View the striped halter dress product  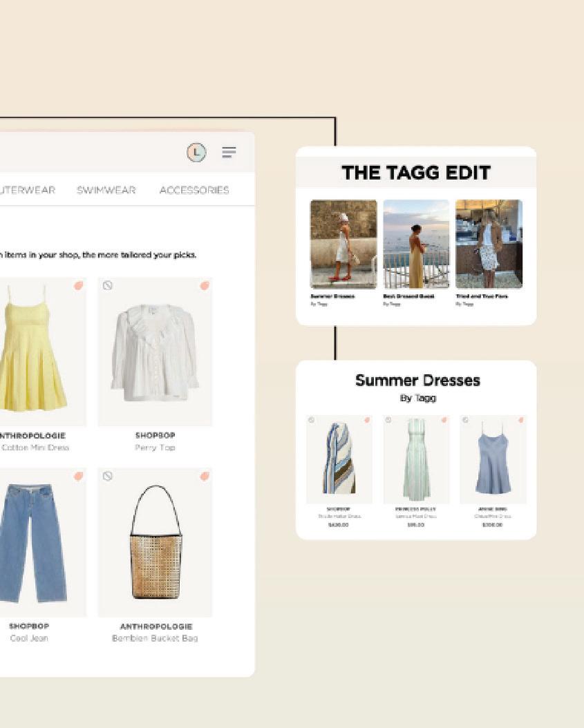[339, 459]
